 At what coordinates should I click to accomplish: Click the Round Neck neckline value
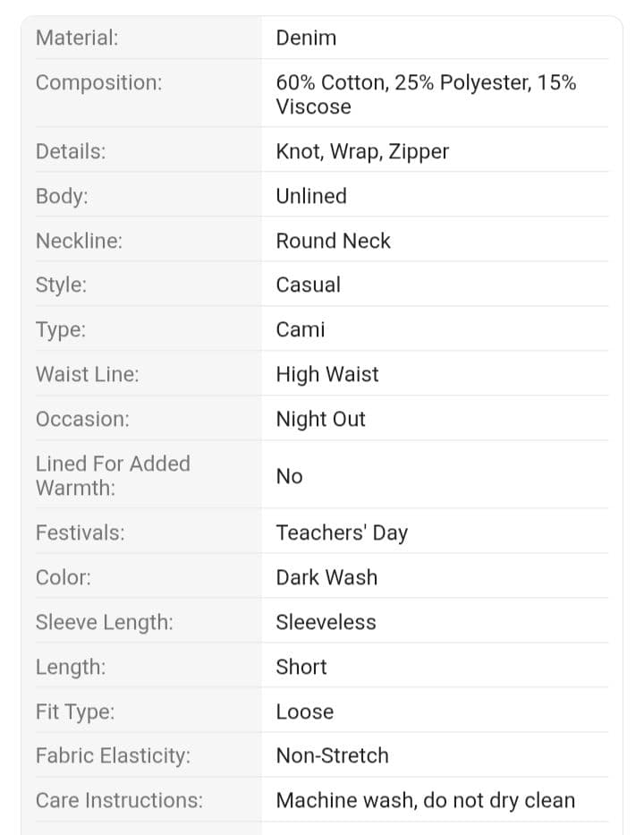(x=333, y=241)
